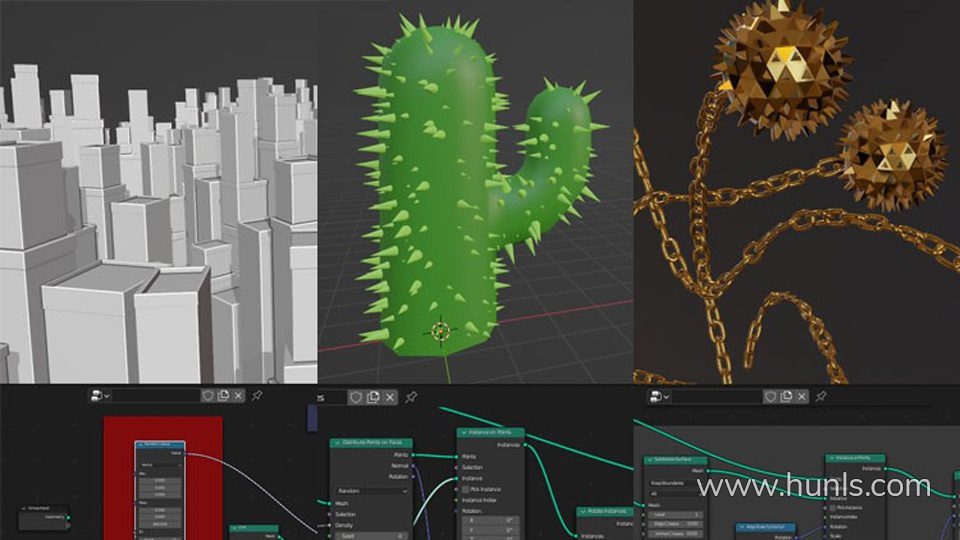Collapse the Align Euler to Vector node
960x540 pixels.
click(x=742, y=527)
